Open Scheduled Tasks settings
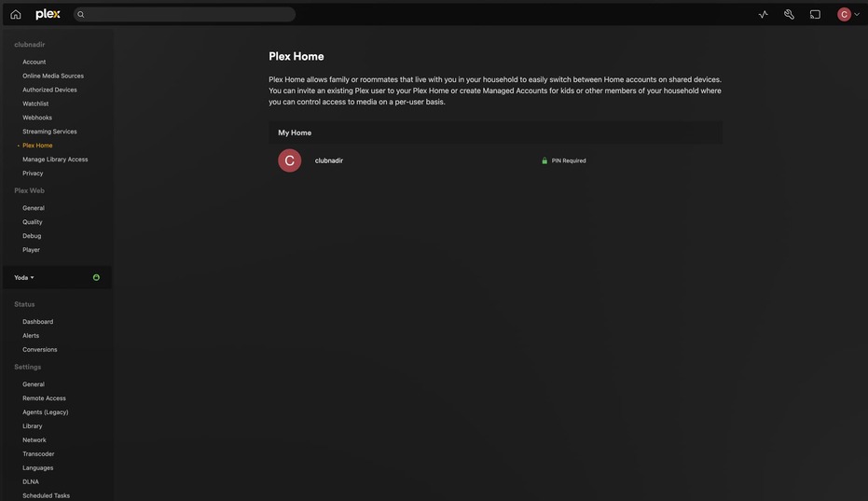The height and width of the screenshot is (501, 868). [46, 495]
